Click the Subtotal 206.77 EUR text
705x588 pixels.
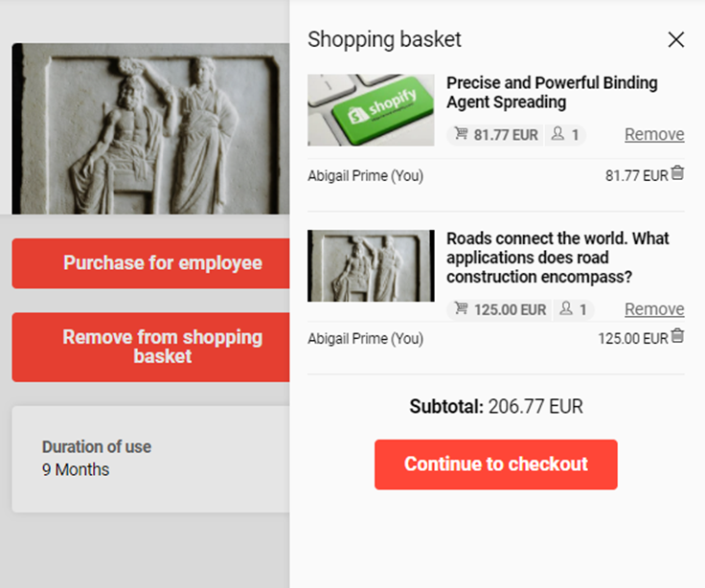coord(495,406)
